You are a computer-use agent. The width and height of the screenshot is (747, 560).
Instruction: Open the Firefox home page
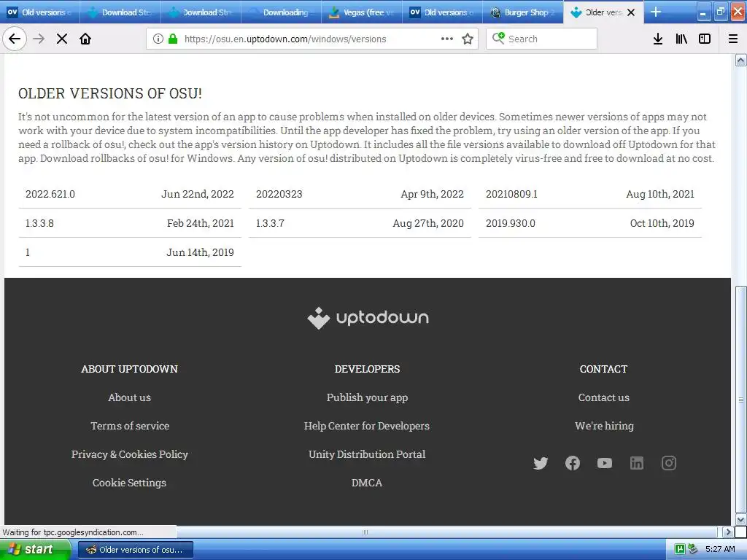85,39
